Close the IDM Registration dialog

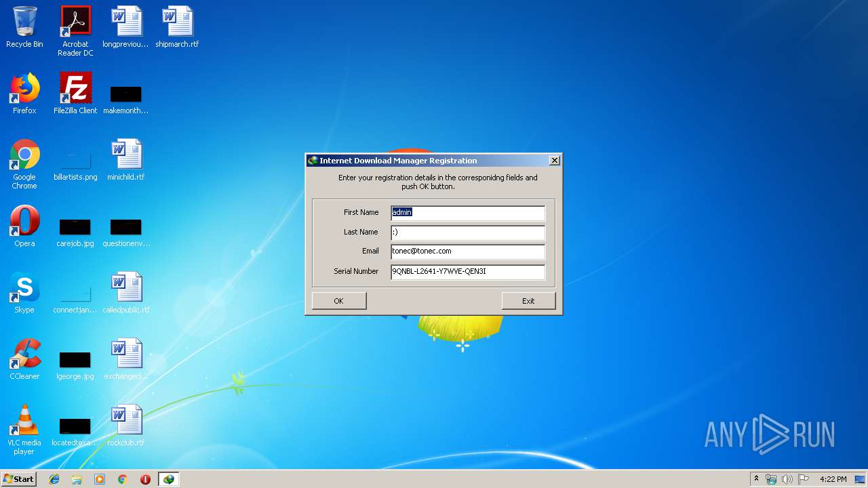(x=554, y=161)
